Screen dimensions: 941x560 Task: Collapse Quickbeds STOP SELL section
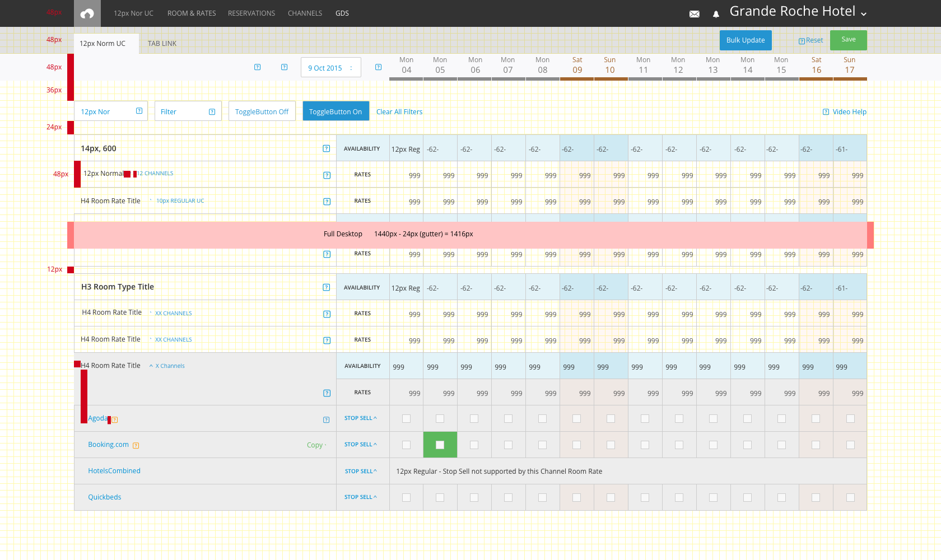pyautogui.click(x=361, y=497)
